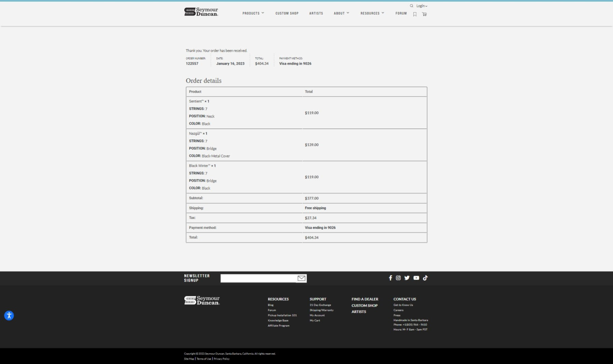Expand the About menu
613x364 pixels.
[342, 13]
